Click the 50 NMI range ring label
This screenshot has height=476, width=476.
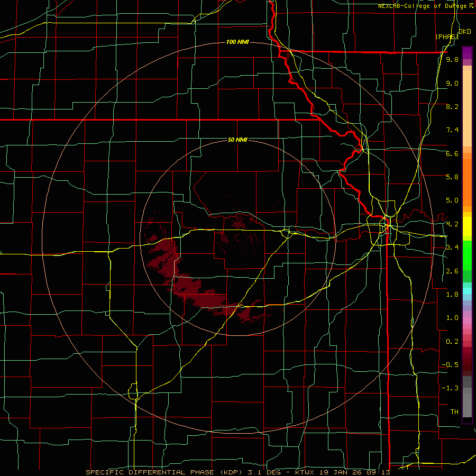(x=237, y=140)
